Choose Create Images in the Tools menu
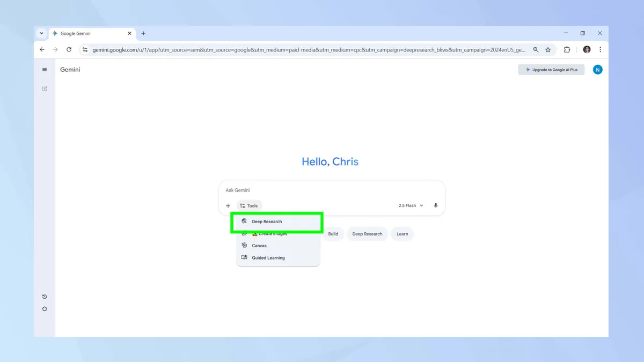This screenshot has height=362, width=644. point(269,233)
